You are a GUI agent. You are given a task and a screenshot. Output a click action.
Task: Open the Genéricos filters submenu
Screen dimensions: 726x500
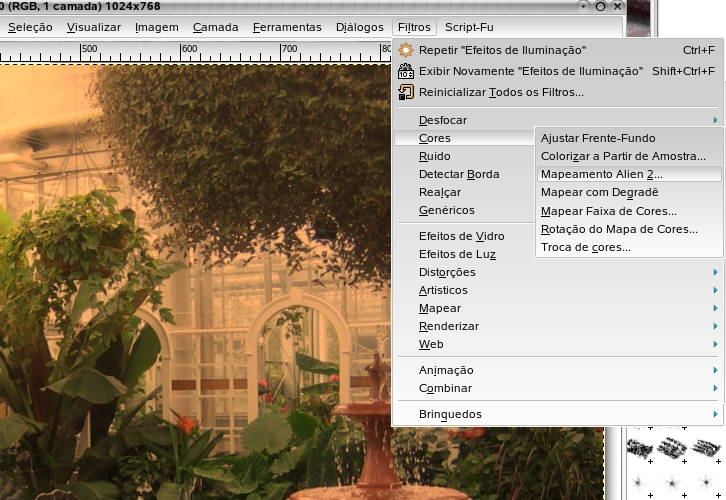coord(464,210)
